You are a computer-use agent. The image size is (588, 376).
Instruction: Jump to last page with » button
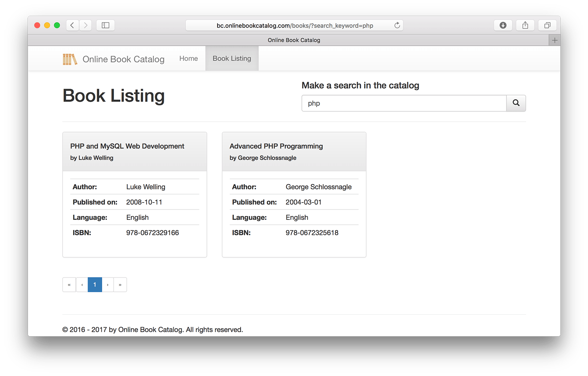pos(120,284)
